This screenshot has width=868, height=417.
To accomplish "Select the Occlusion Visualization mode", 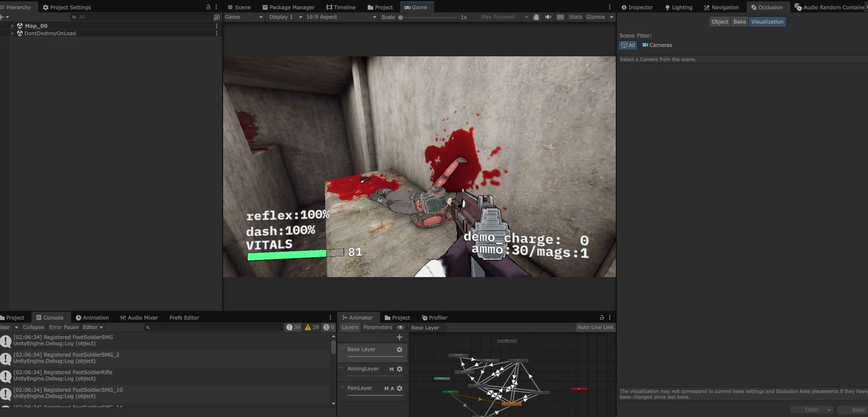I will click(x=767, y=22).
